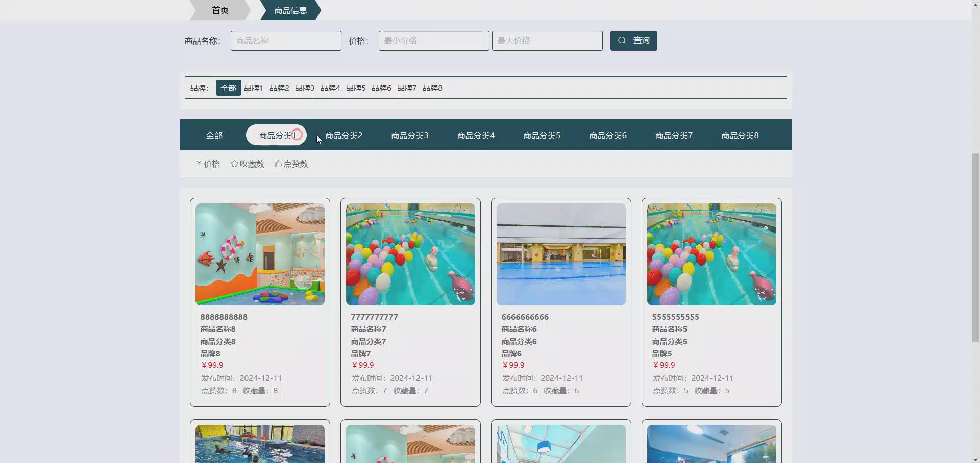Click the 商品信息 breadcrumb
980x463 pixels.
coord(290,10)
